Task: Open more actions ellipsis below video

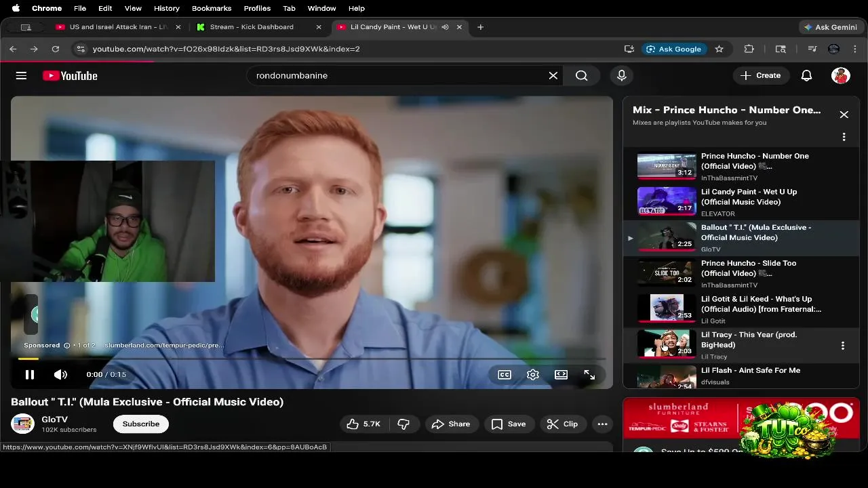Action: point(602,424)
